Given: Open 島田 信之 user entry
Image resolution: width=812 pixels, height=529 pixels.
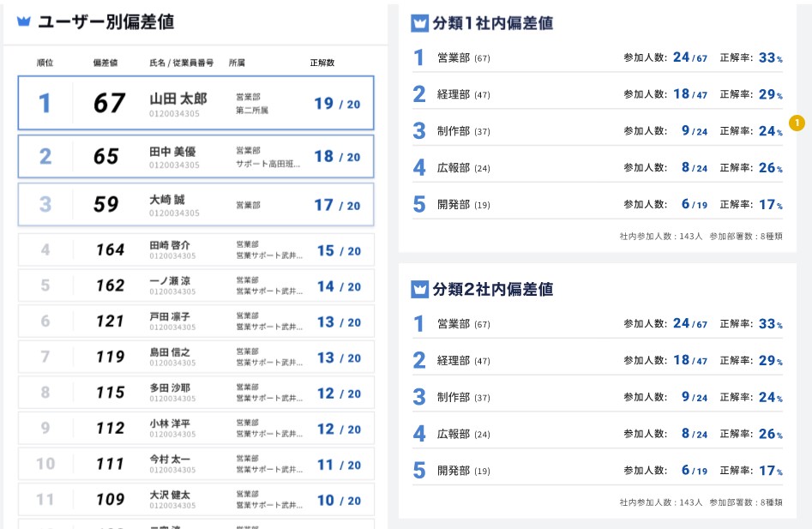Looking at the screenshot, I should (x=195, y=357).
